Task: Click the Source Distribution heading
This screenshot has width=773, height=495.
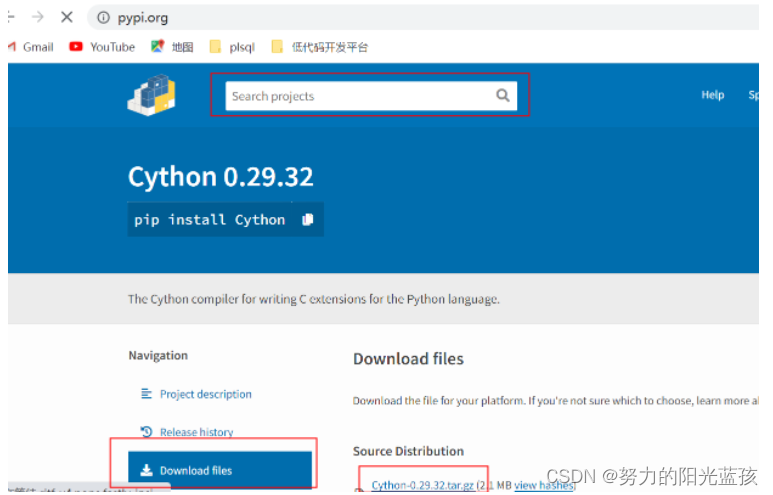Action: (408, 451)
